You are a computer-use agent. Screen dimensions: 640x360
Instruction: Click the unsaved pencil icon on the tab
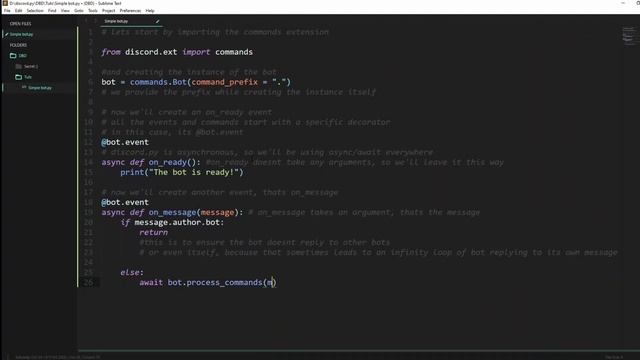[157, 21]
